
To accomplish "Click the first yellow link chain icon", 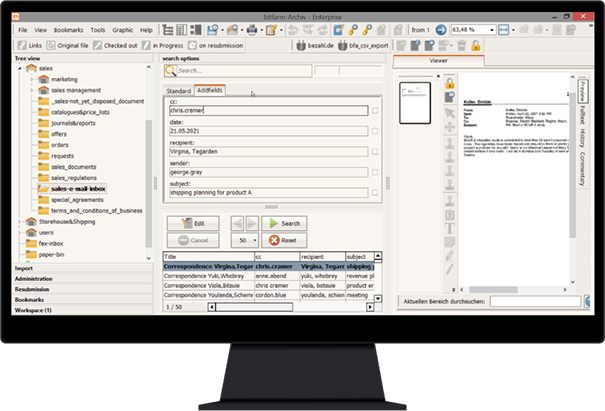I will coord(353,30).
